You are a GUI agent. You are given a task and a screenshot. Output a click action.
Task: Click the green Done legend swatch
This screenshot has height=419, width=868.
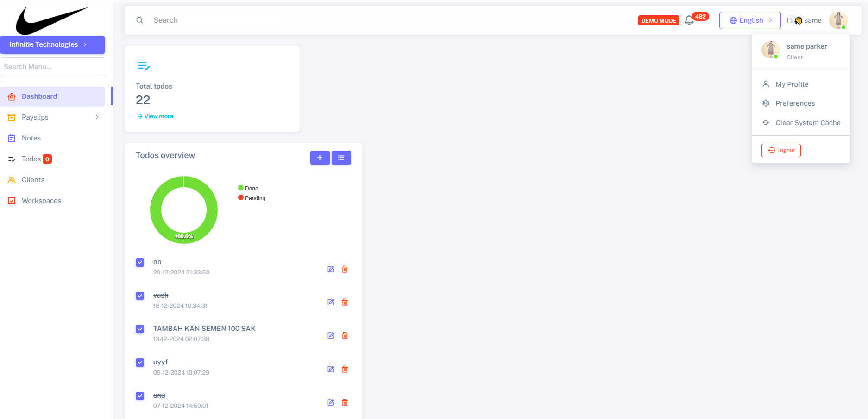tap(241, 188)
